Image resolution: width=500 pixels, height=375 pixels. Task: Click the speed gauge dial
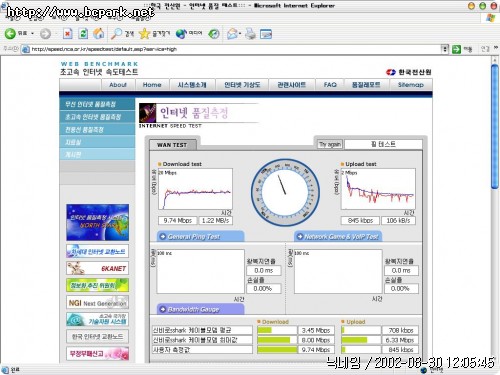click(285, 193)
